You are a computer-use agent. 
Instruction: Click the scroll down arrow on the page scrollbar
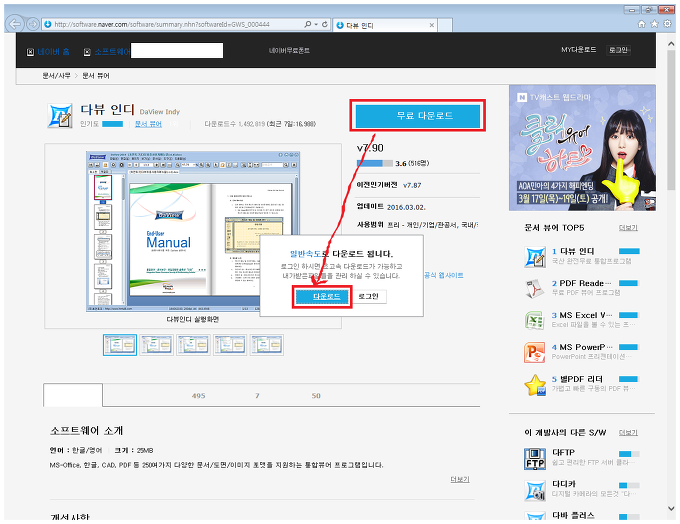tap(671, 508)
